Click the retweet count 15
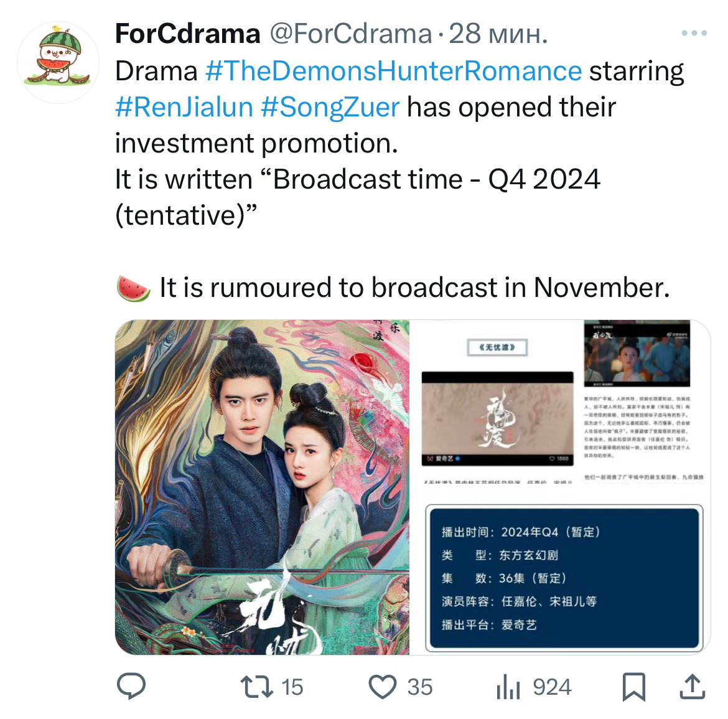This screenshot has height=719, width=728. (292, 687)
